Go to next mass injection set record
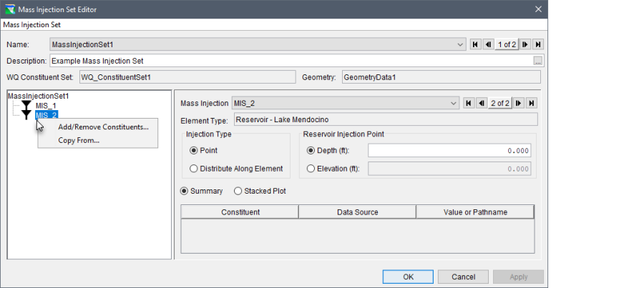 pyautogui.click(x=525, y=44)
